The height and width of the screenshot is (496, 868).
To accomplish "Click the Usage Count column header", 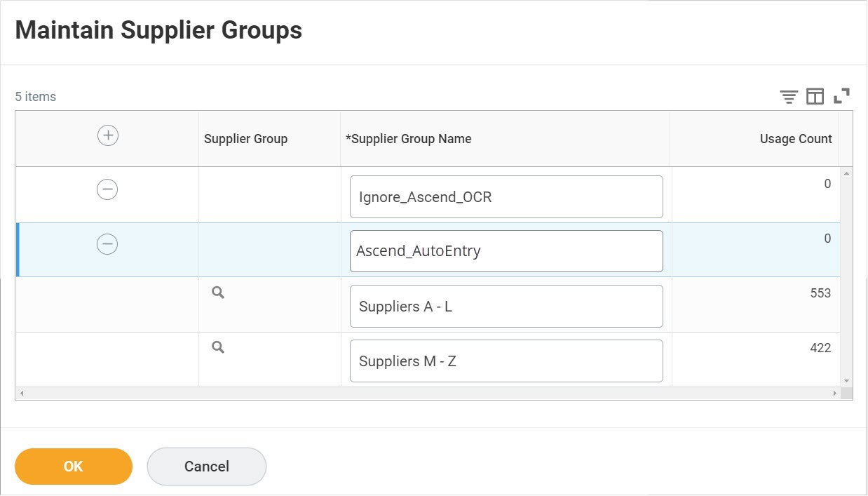I will tap(796, 139).
